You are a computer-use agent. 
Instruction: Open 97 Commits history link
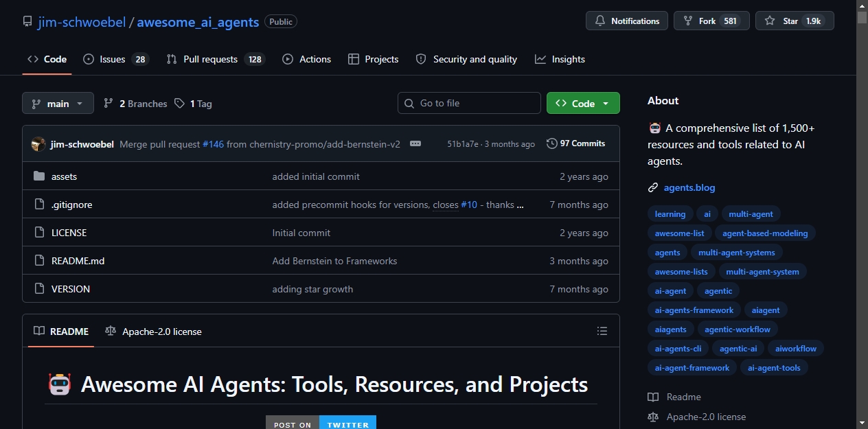(x=576, y=143)
